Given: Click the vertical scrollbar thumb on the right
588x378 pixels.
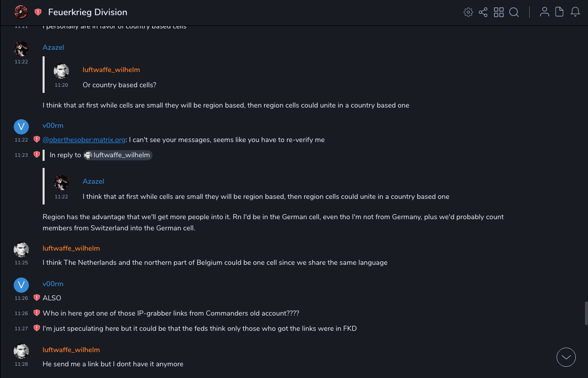Looking at the screenshot, I should 586,313.
